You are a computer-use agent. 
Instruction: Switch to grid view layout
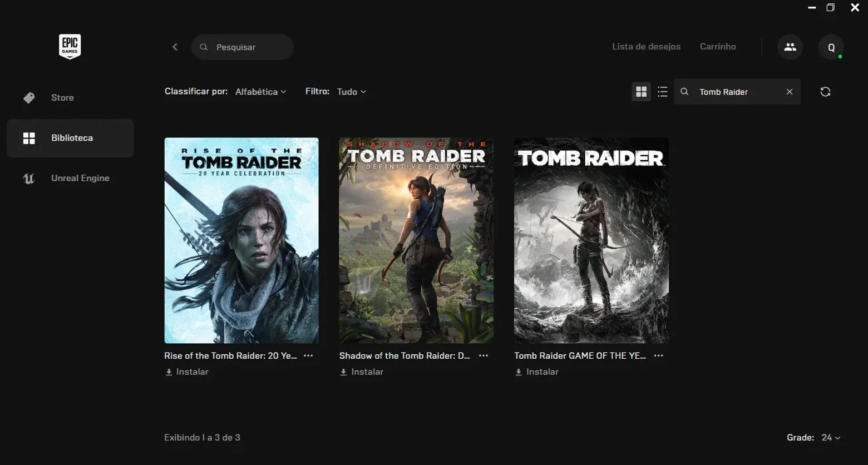tap(641, 92)
